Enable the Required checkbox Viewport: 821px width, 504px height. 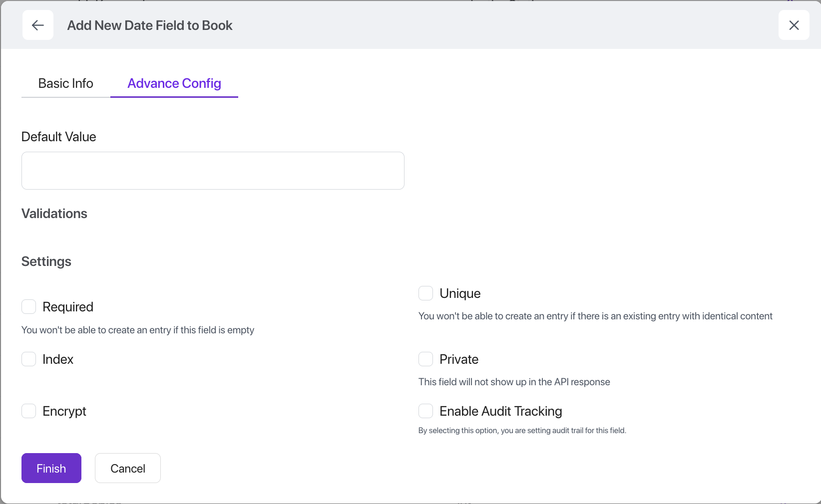click(x=29, y=307)
